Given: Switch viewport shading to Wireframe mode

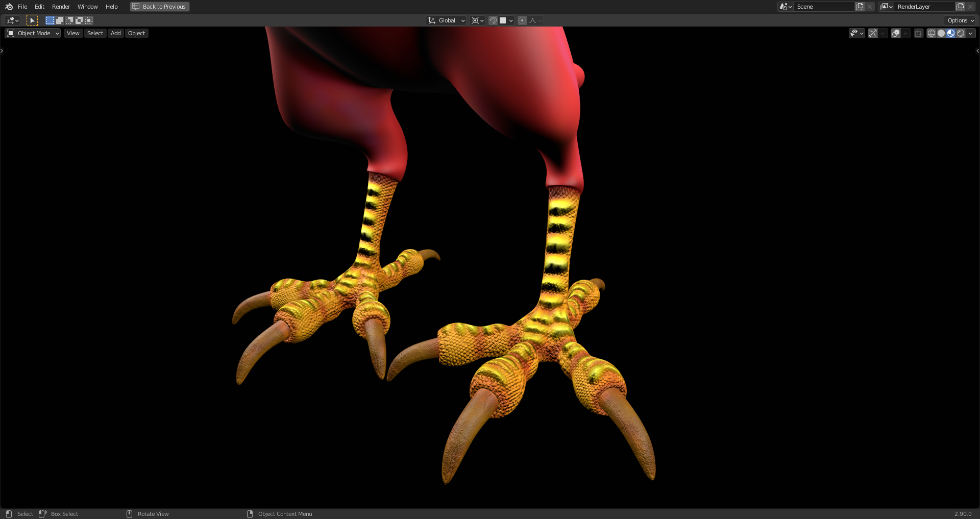Looking at the screenshot, I should pyautogui.click(x=930, y=33).
